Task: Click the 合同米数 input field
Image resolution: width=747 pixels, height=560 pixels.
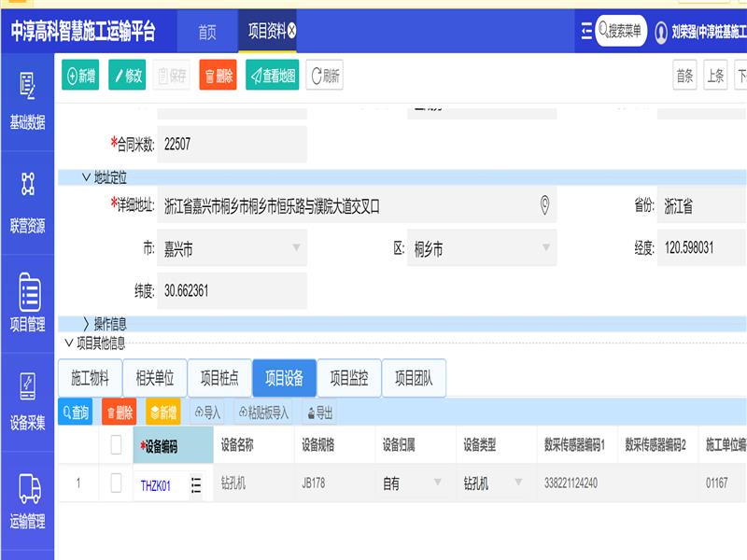Action: click(x=232, y=145)
